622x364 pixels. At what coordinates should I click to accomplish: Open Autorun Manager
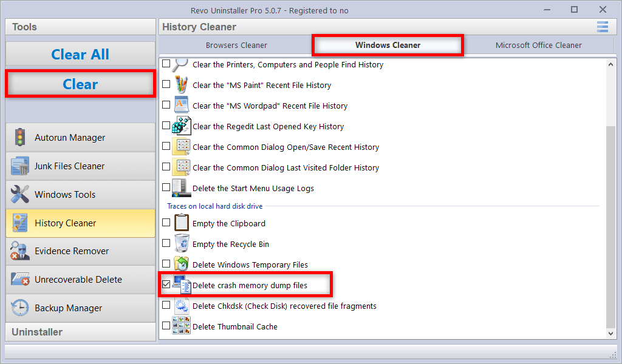point(81,138)
